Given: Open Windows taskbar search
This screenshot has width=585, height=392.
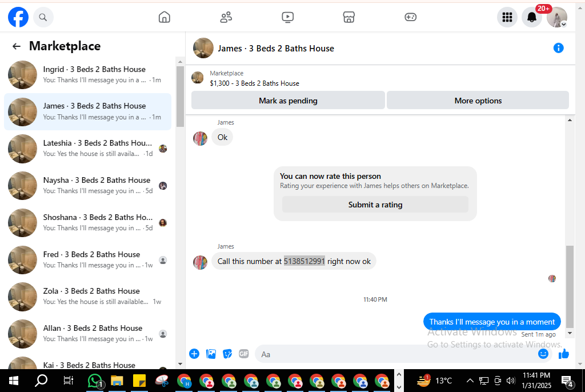Looking at the screenshot, I should click(41, 381).
